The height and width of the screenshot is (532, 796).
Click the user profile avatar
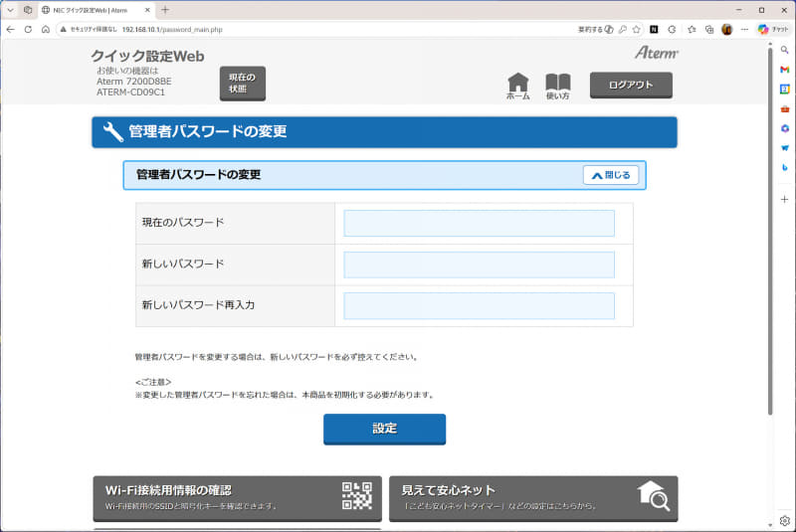(x=727, y=30)
